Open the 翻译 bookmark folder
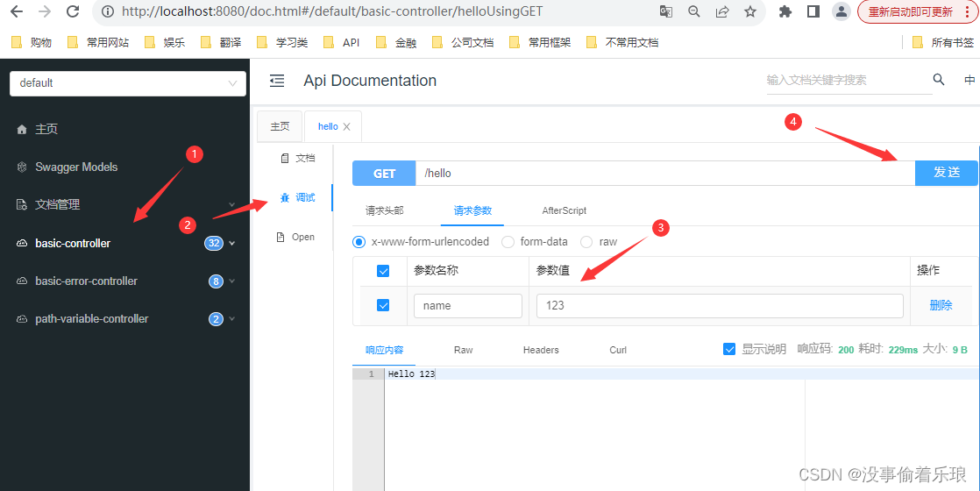 tap(222, 43)
